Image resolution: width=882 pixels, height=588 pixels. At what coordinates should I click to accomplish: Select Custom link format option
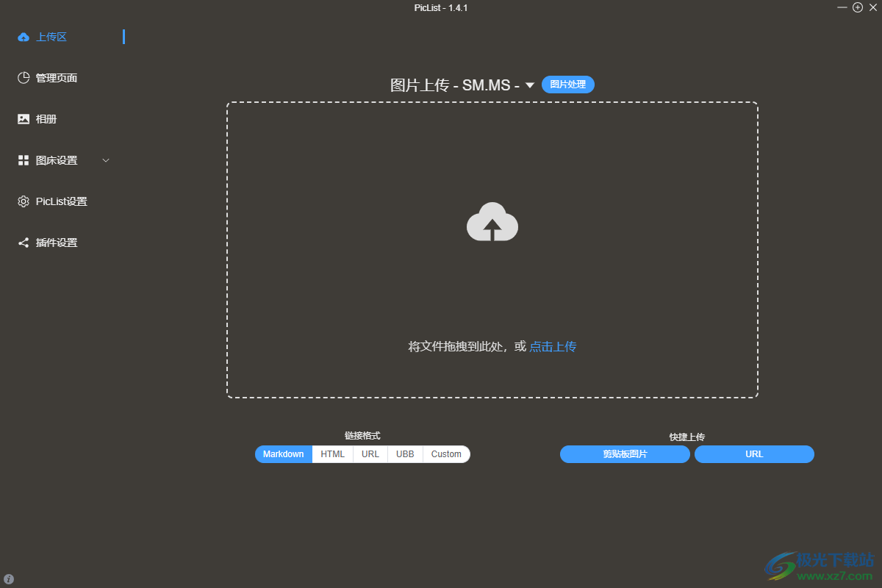click(446, 454)
